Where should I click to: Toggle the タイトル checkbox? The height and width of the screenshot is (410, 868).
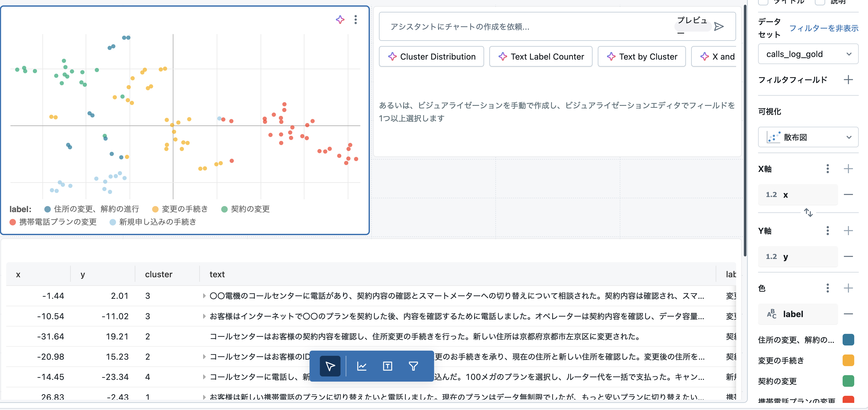click(x=763, y=2)
